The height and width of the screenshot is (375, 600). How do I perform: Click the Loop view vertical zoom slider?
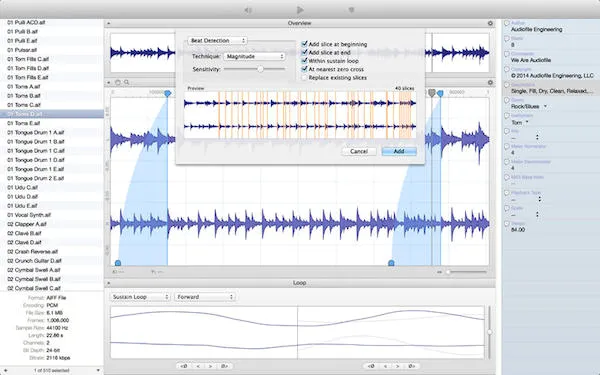490,332
